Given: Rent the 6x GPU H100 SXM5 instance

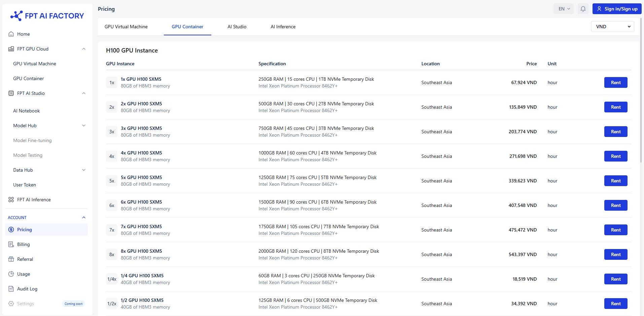Looking at the screenshot, I should [616, 205].
